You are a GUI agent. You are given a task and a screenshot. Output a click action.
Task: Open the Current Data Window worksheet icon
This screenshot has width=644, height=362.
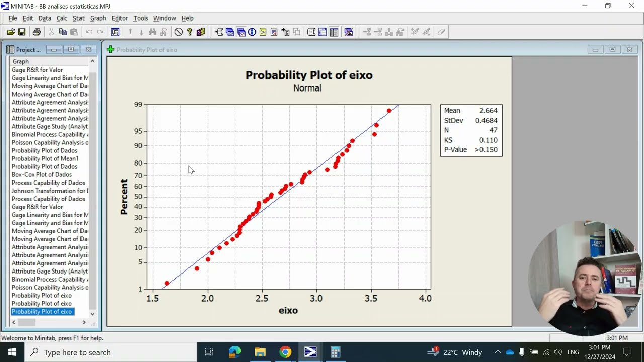point(323,32)
